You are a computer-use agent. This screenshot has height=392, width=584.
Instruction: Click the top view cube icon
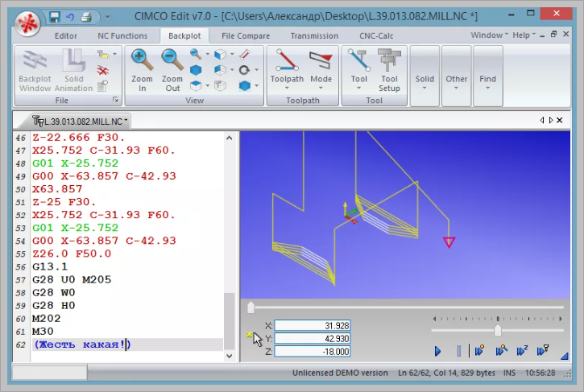pyautogui.click(x=196, y=86)
